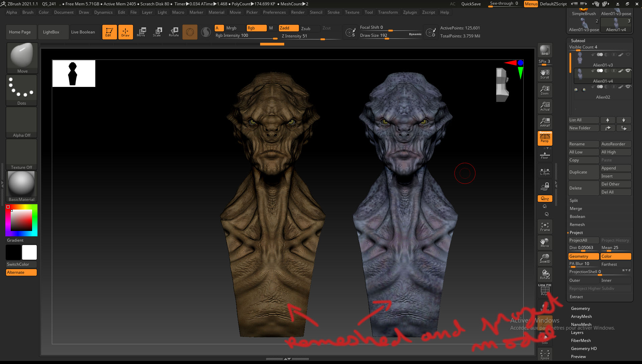Click the Actual size icon

(x=545, y=106)
